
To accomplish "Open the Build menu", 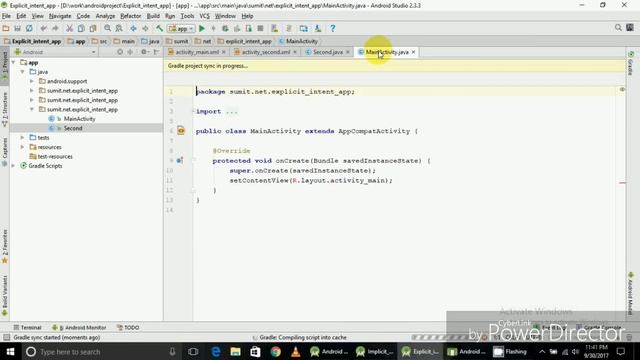I will [x=153, y=16].
